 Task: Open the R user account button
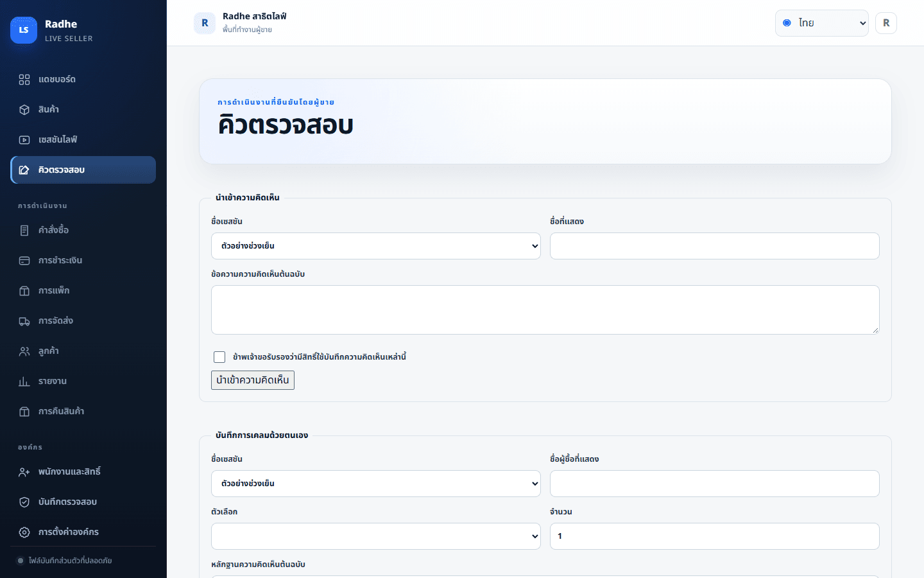point(886,23)
